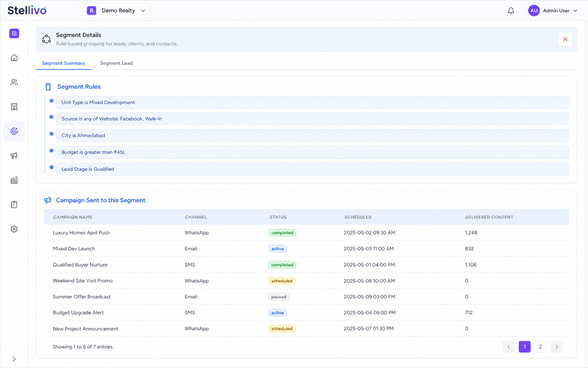Click completed badge for Luxury Homes April Push
Screen dimensions: 588x368
pyautogui.click(x=282, y=233)
